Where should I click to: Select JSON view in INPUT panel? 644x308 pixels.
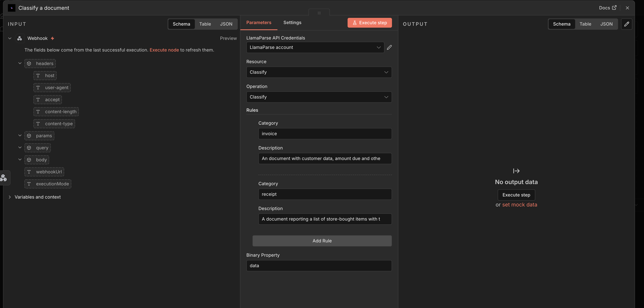click(x=226, y=24)
